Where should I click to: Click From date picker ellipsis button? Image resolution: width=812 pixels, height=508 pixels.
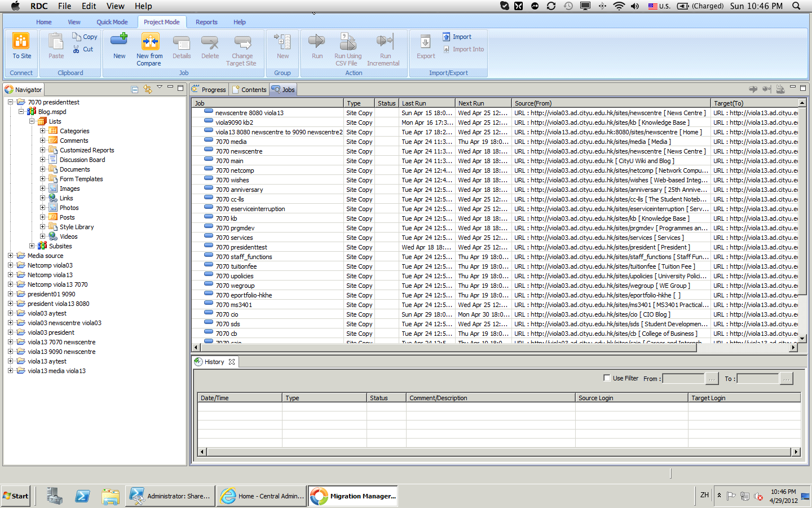[712, 378]
